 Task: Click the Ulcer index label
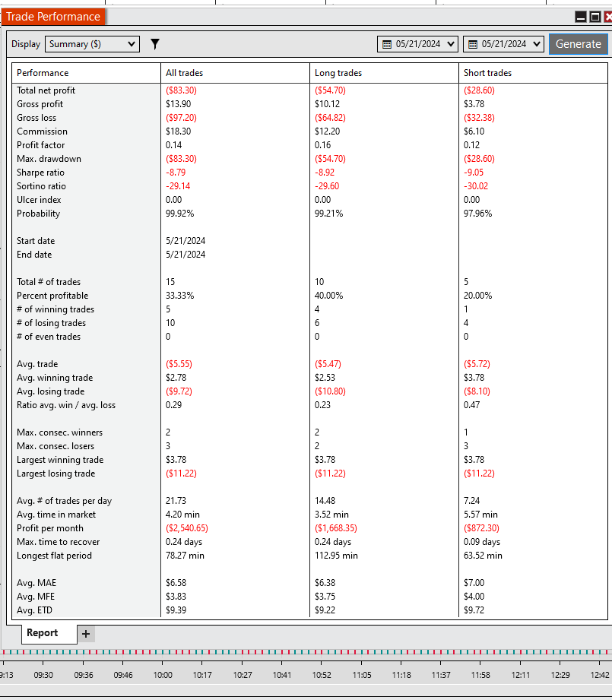pos(39,200)
